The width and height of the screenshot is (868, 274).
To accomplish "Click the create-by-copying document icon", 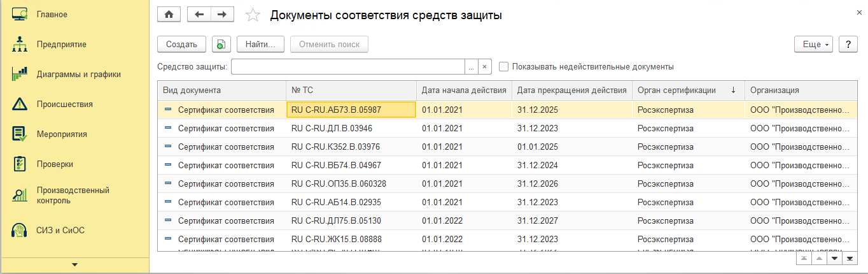I will (x=221, y=45).
